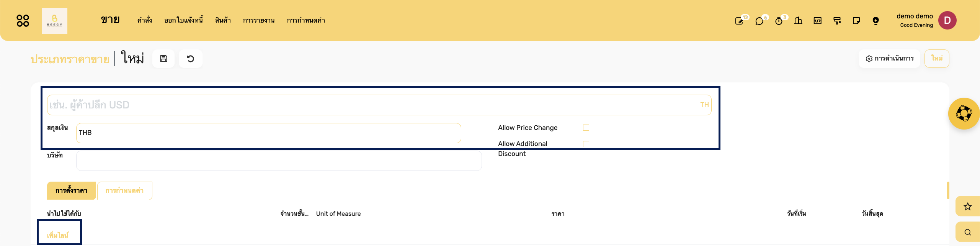
Task: Click the save record floppy icon
Action: tap(163, 59)
